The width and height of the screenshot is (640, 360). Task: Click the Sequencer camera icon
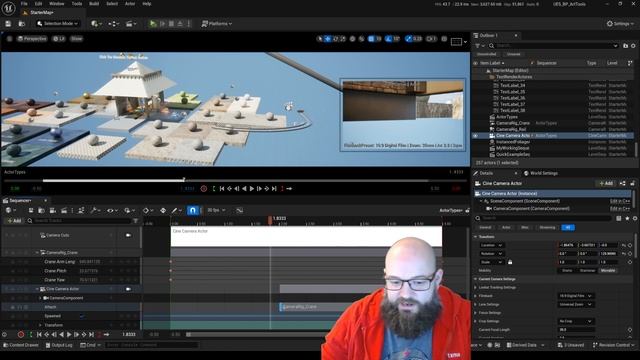pyautogui.click(x=53, y=210)
